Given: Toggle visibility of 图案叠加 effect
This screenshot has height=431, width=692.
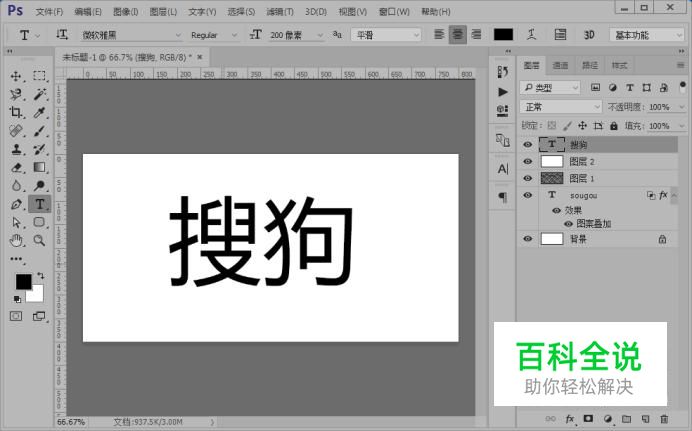Looking at the screenshot, I should tap(568, 224).
